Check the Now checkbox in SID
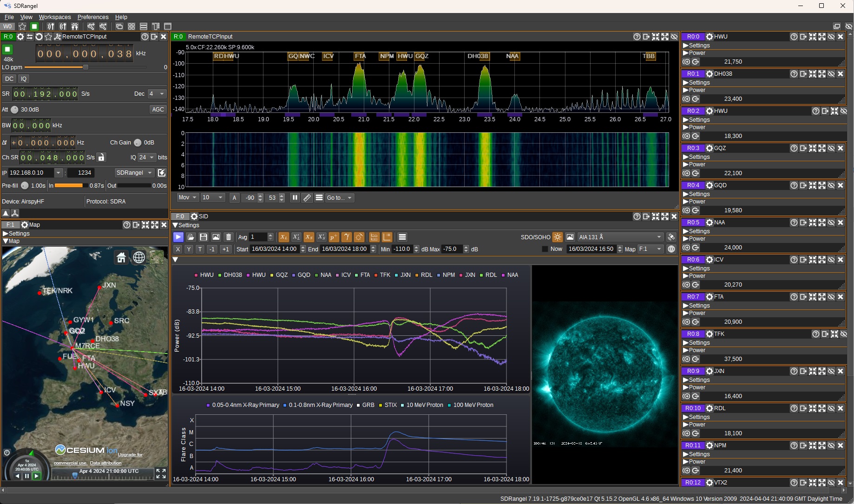The height and width of the screenshot is (504, 854). tap(545, 249)
